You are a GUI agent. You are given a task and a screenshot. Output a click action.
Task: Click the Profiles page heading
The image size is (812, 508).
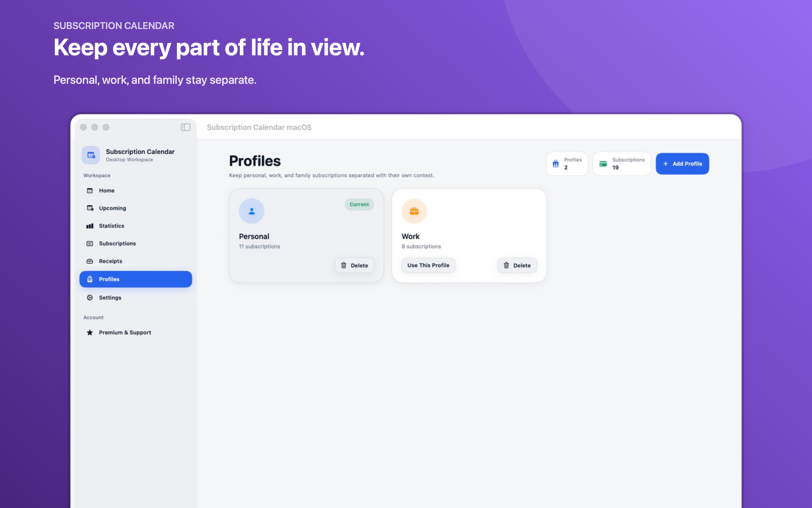pos(255,161)
